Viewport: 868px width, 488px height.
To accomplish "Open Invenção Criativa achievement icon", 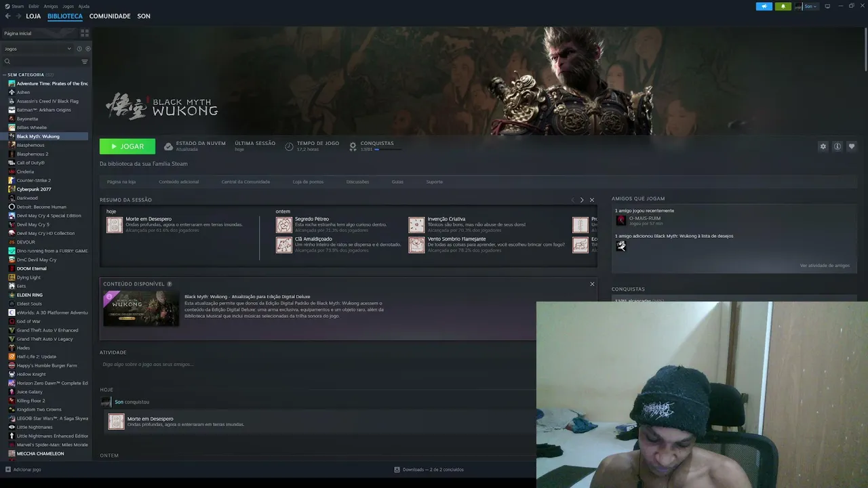I will tap(416, 225).
